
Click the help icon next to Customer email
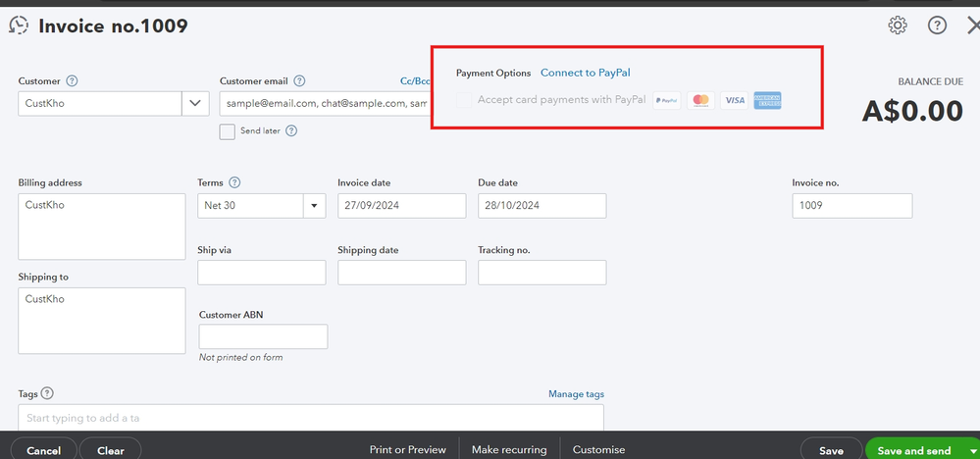299,81
